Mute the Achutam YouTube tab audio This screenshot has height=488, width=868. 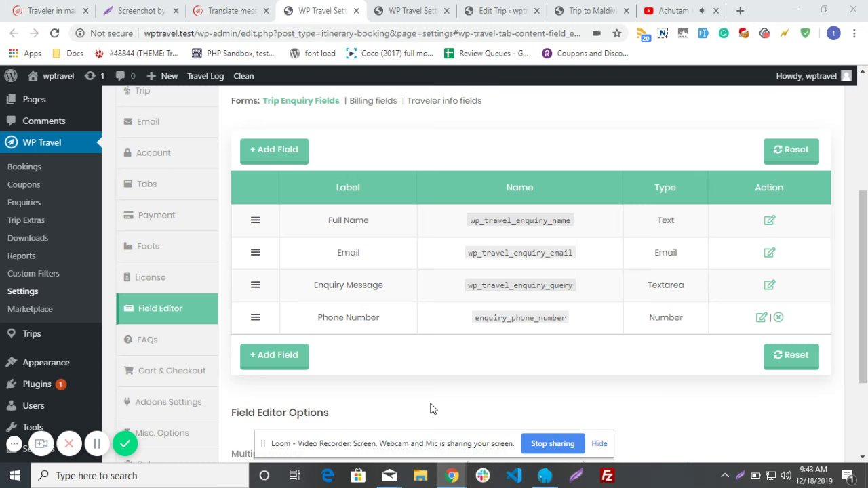point(703,11)
